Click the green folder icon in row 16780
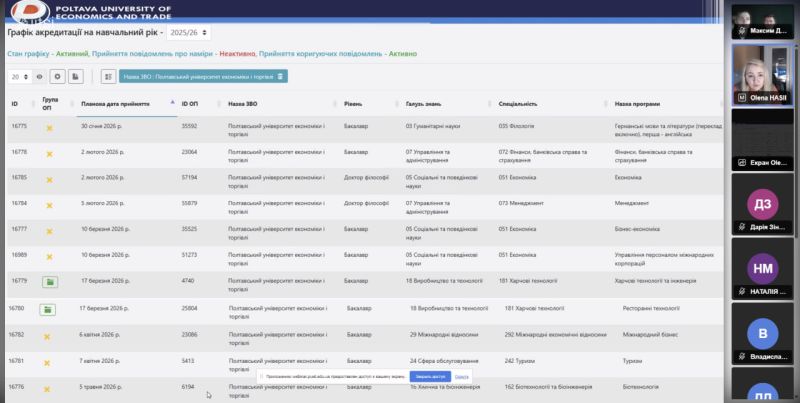Viewport: 800px width, 403px height. [47, 310]
